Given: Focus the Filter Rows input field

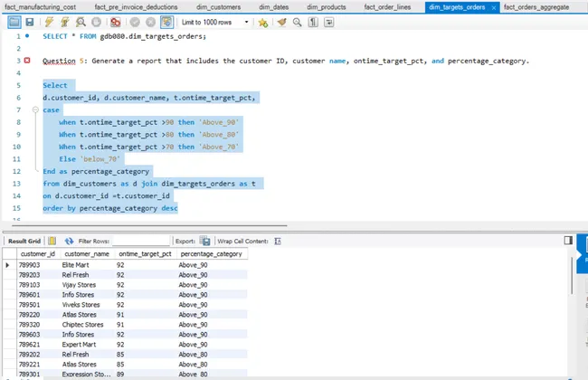Looking at the screenshot, I should click(141, 241).
